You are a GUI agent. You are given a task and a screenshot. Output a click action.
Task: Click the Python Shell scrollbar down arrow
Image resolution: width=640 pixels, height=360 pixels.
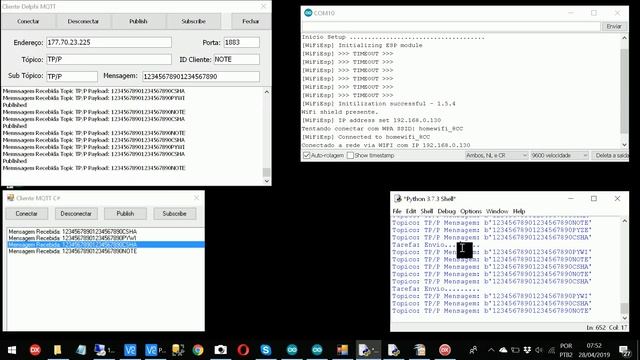click(x=624, y=318)
